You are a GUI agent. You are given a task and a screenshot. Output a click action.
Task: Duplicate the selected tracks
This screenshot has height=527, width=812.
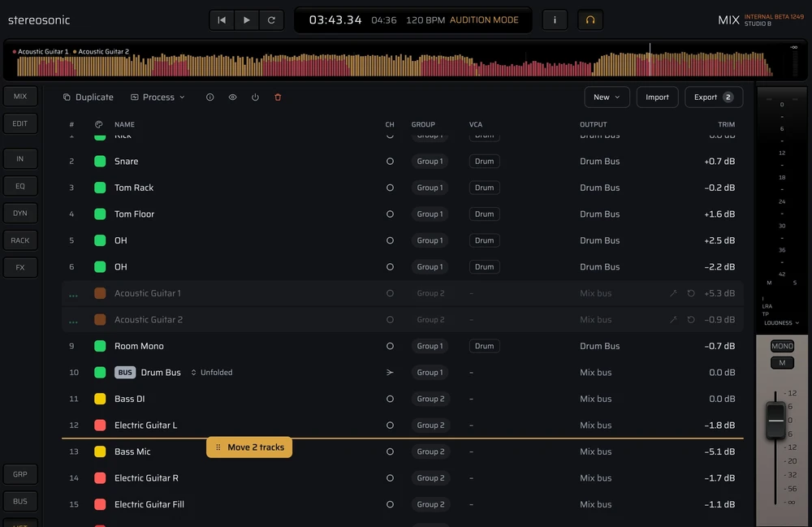(88, 97)
